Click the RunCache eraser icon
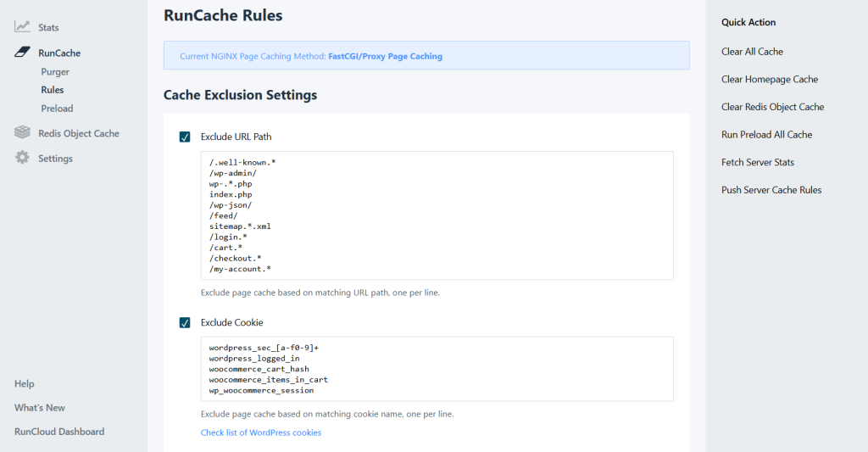Screen dimensions: 868x452 (22, 53)
